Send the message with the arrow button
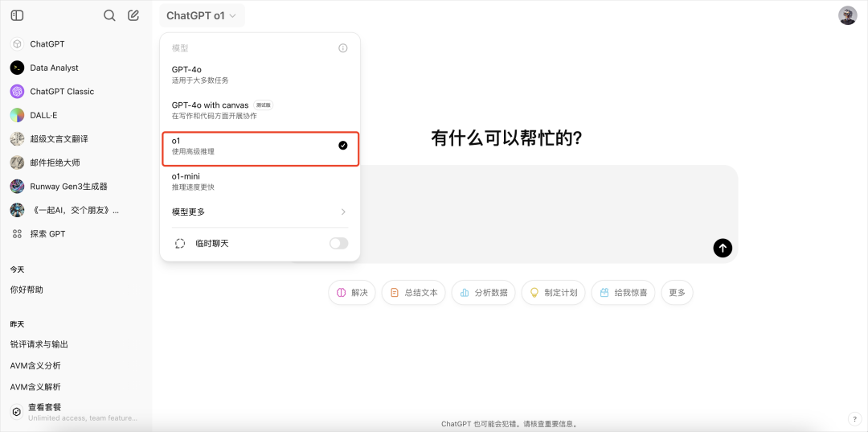This screenshot has width=868, height=432. [x=723, y=248]
